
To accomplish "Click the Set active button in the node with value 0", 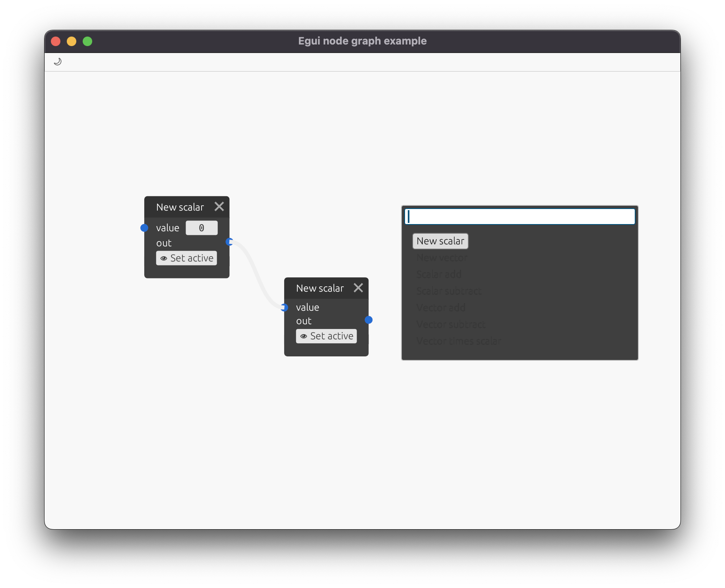I will click(186, 258).
